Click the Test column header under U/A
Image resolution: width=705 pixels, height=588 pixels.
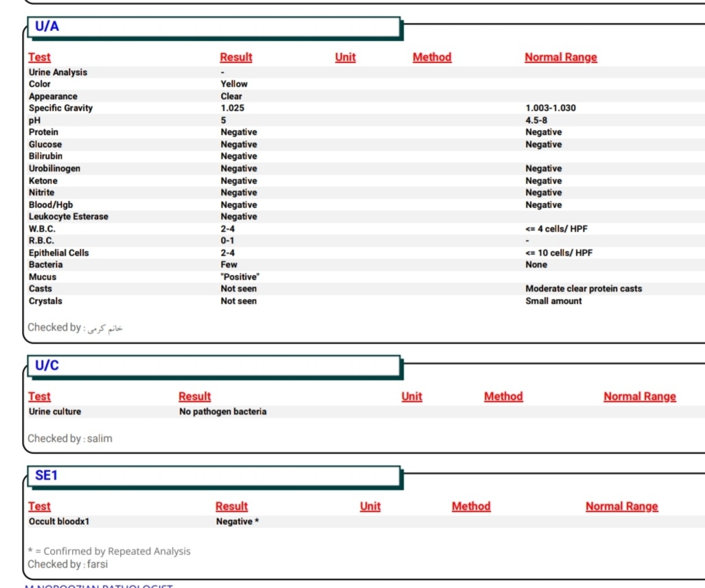[x=39, y=58]
